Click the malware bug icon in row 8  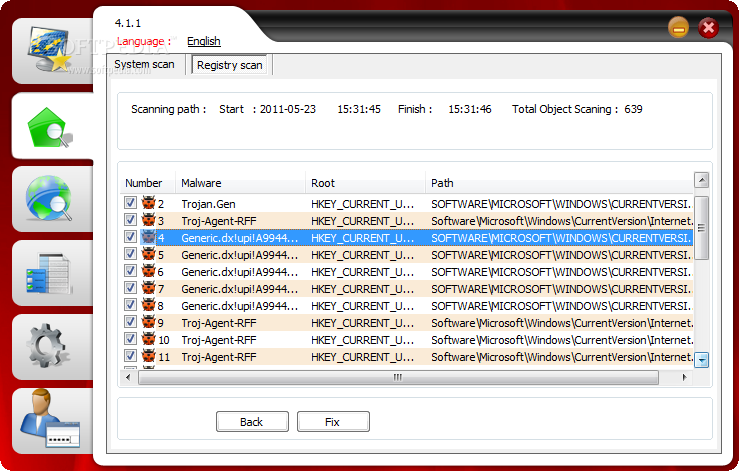148,305
